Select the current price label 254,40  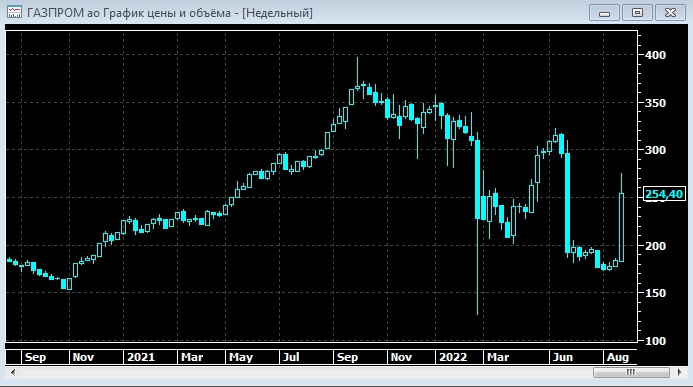pyautogui.click(x=664, y=194)
